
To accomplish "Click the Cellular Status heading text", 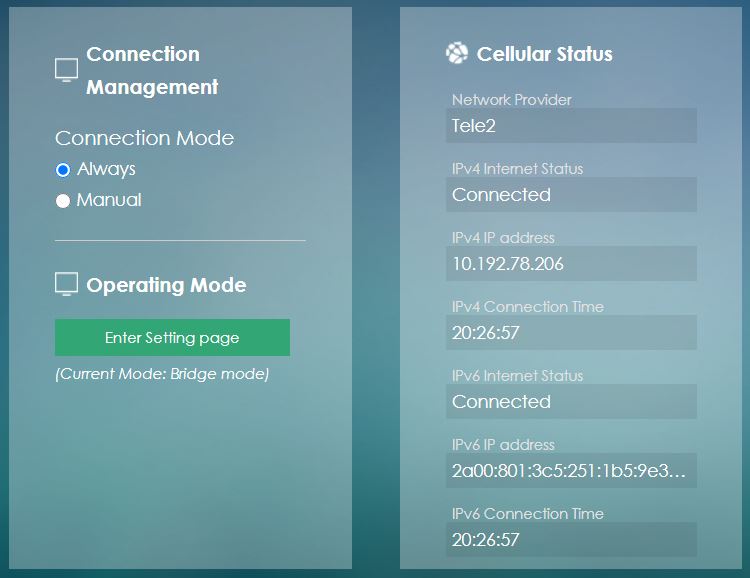I will 544,54.
